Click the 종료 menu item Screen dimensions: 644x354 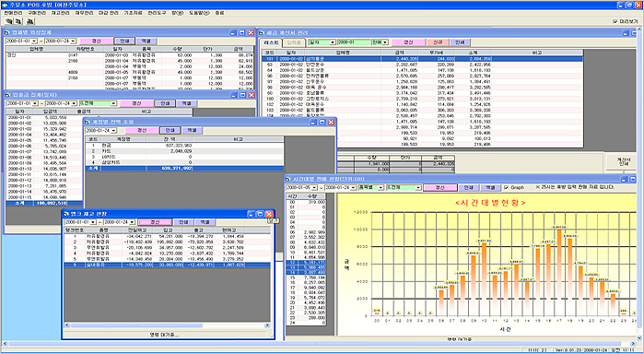click(x=219, y=13)
